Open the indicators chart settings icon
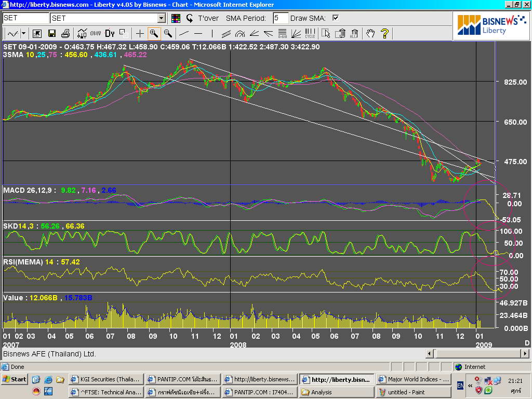 (x=82, y=33)
